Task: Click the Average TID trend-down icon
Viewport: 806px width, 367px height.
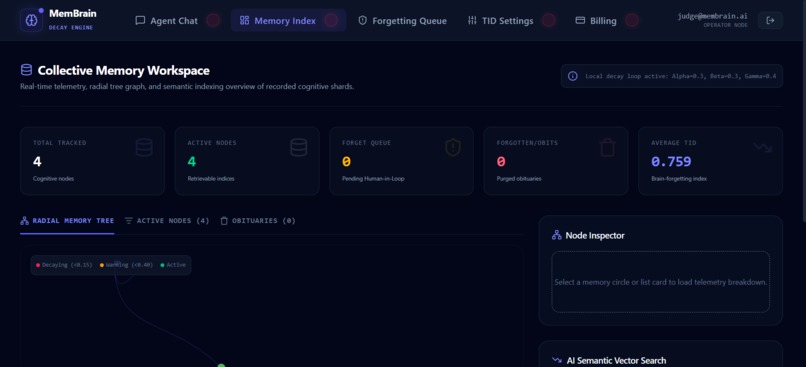Action: tap(763, 148)
